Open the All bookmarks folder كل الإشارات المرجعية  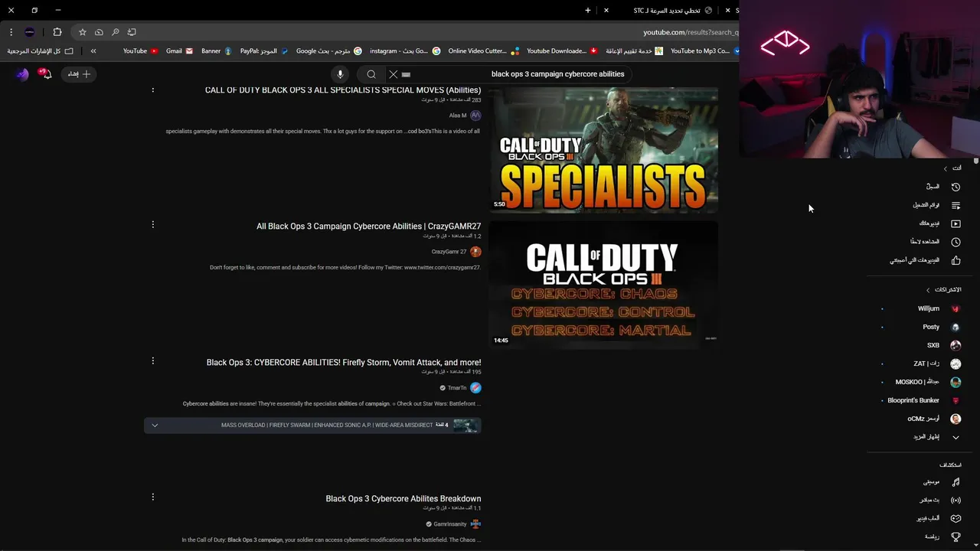(41, 51)
